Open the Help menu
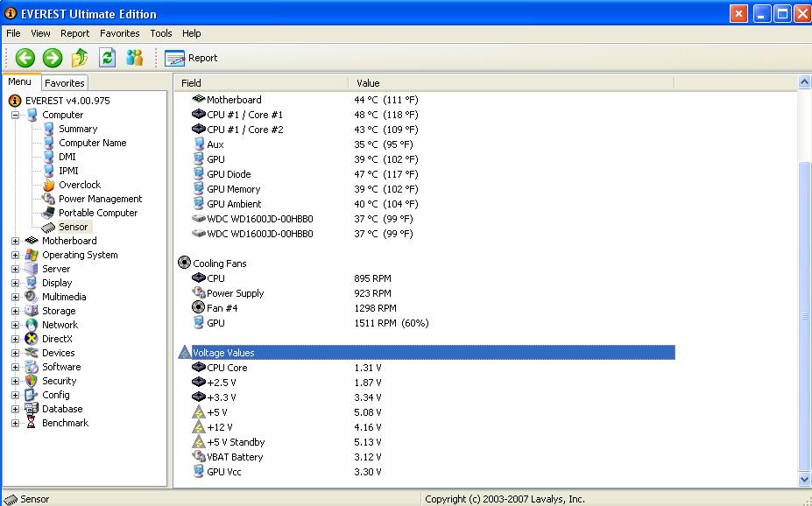 192,33
